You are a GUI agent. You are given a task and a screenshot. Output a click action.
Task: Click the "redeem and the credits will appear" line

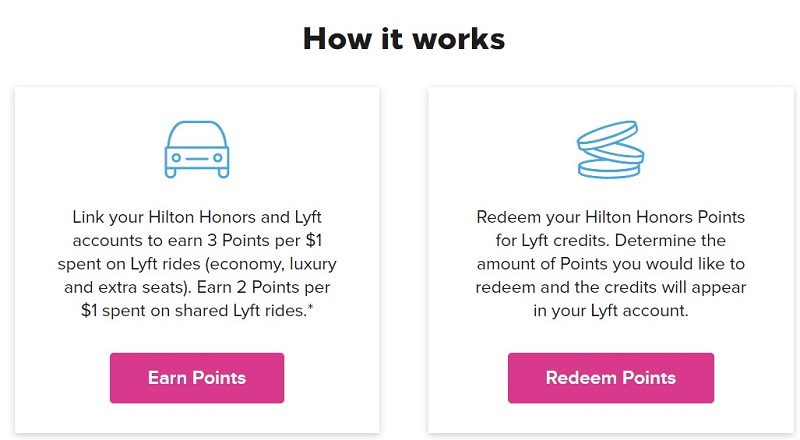(x=611, y=287)
